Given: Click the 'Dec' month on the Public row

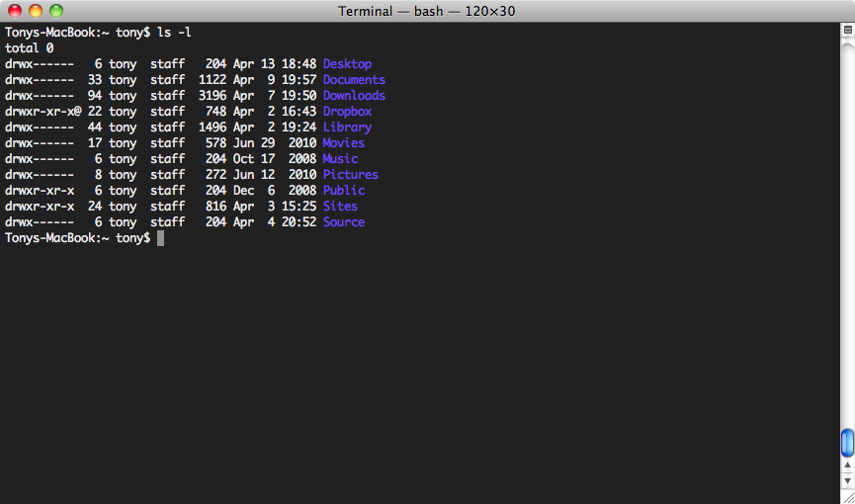Looking at the screenshot, I should pyautogui.click(x=243, y=191).
